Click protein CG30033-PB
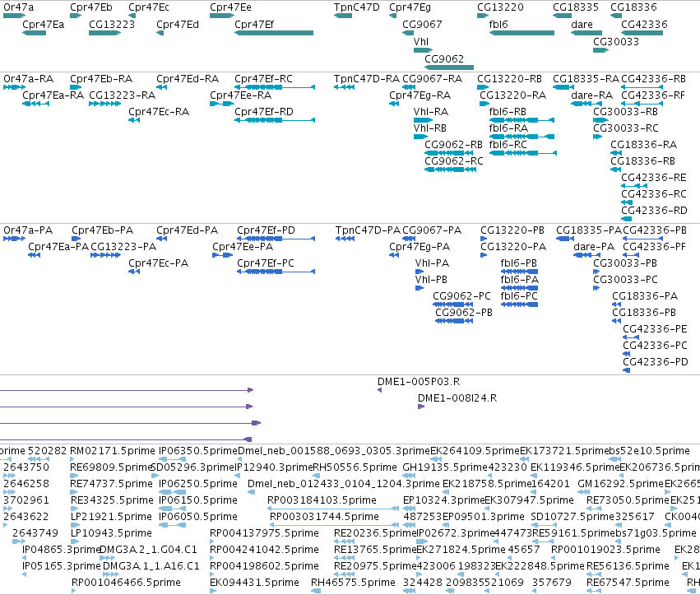The width and height of the screenshot is (700, 595). point(596,272)
